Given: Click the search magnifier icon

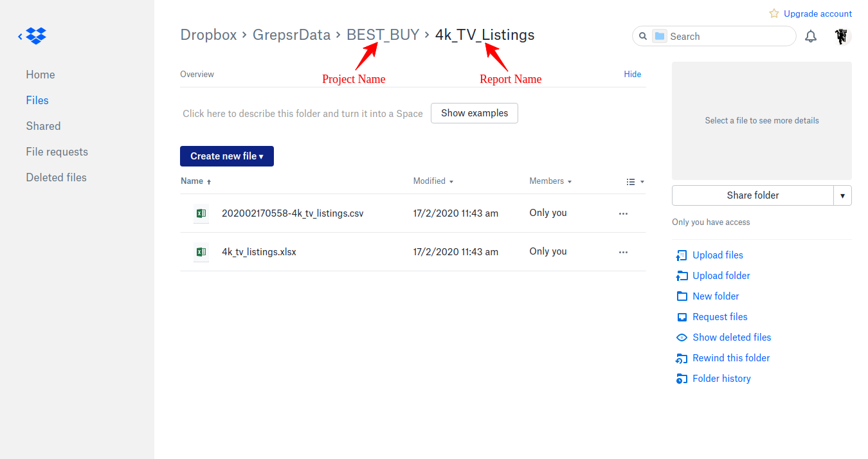Looking at the screenshot, I should (643, 37).
